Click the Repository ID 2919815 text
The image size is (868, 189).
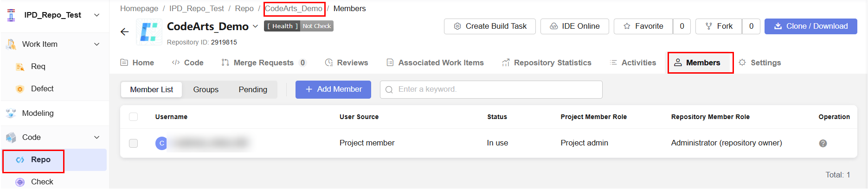[x=202, y=42]
